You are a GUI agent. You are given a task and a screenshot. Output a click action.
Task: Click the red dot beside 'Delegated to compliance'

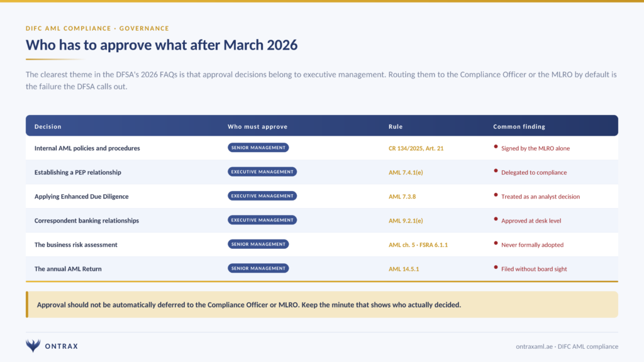496,171
